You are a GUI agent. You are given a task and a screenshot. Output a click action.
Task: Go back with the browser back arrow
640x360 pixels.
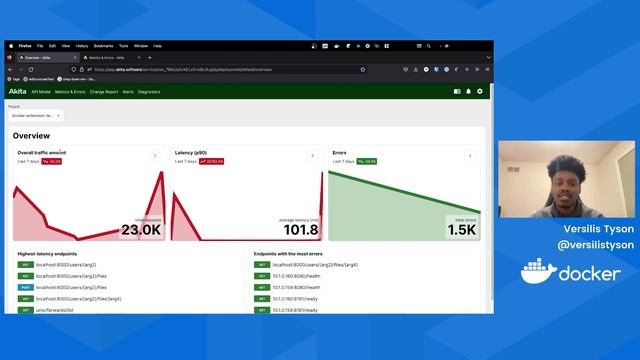coord(10,70)
